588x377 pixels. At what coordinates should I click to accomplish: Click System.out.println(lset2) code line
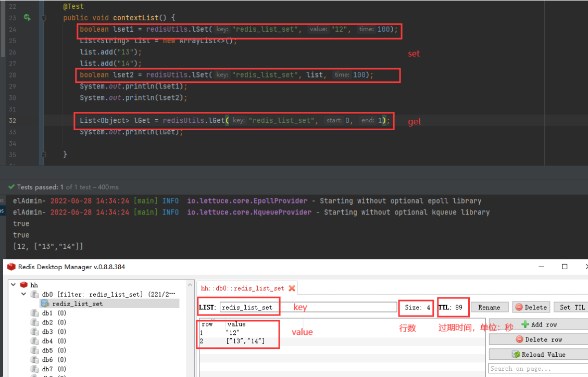pos(133,97)
